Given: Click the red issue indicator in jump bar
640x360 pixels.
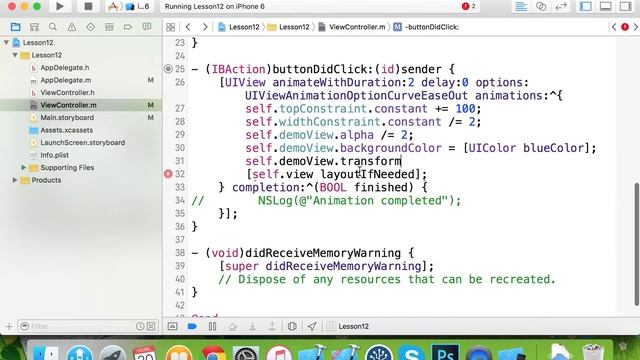Looking at the screenshot, I should (624, 27).
